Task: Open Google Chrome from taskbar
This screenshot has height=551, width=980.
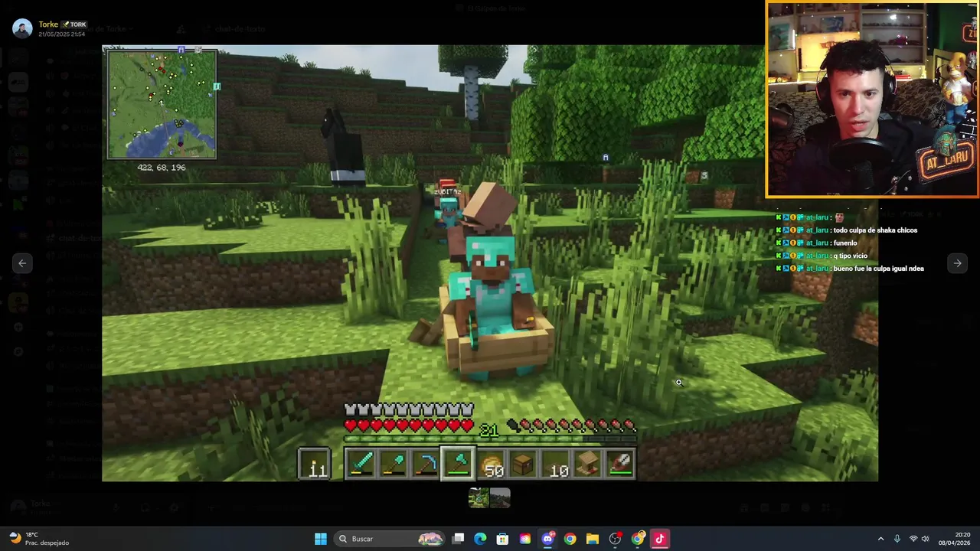Action: [x=570, y=539]
